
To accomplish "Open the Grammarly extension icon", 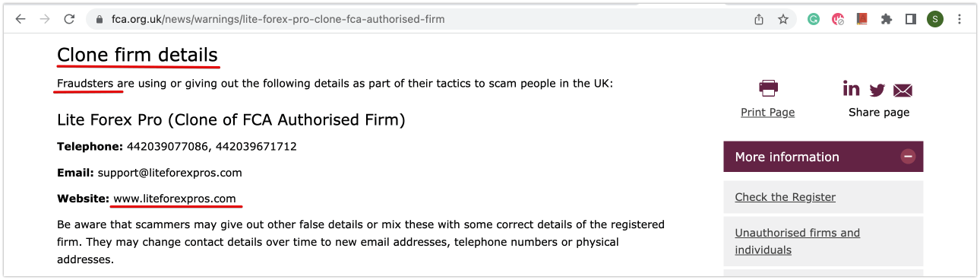I will point(814,19).
